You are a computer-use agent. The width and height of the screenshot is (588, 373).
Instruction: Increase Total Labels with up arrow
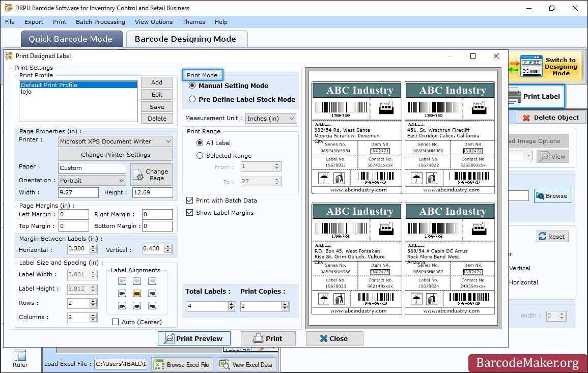coord(232,304)
